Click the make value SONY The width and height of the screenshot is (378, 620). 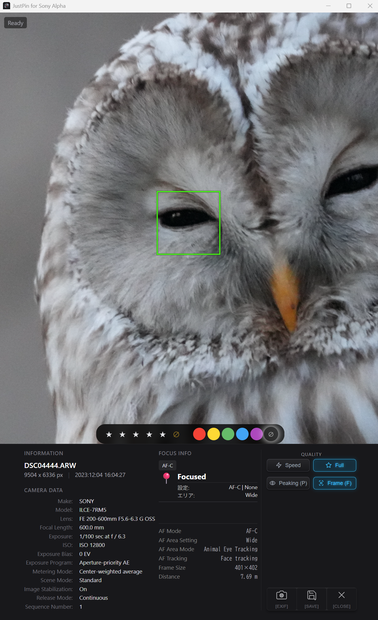[x=87, y=501]
